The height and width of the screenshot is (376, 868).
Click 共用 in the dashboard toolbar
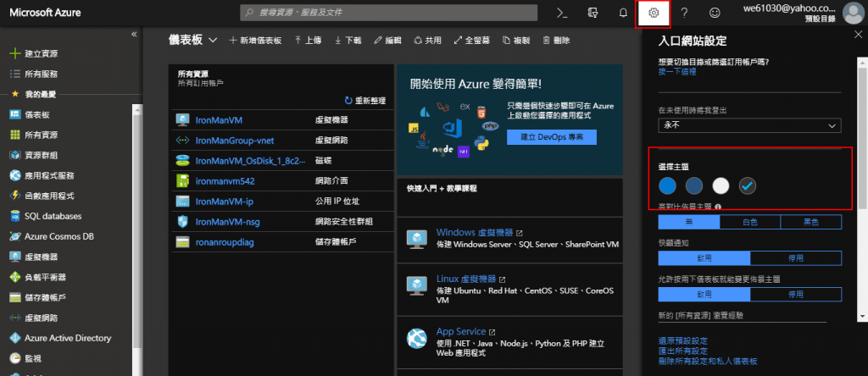(x=427, y=41)
